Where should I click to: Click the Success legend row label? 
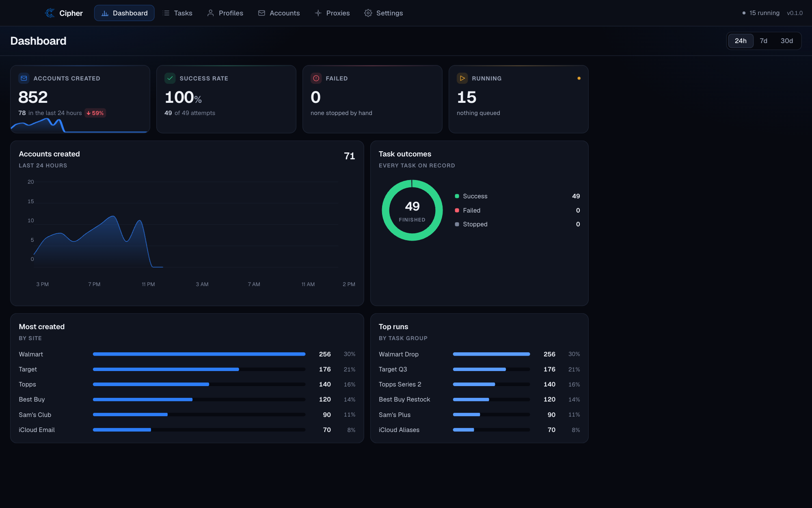click(x=475, y=196)
